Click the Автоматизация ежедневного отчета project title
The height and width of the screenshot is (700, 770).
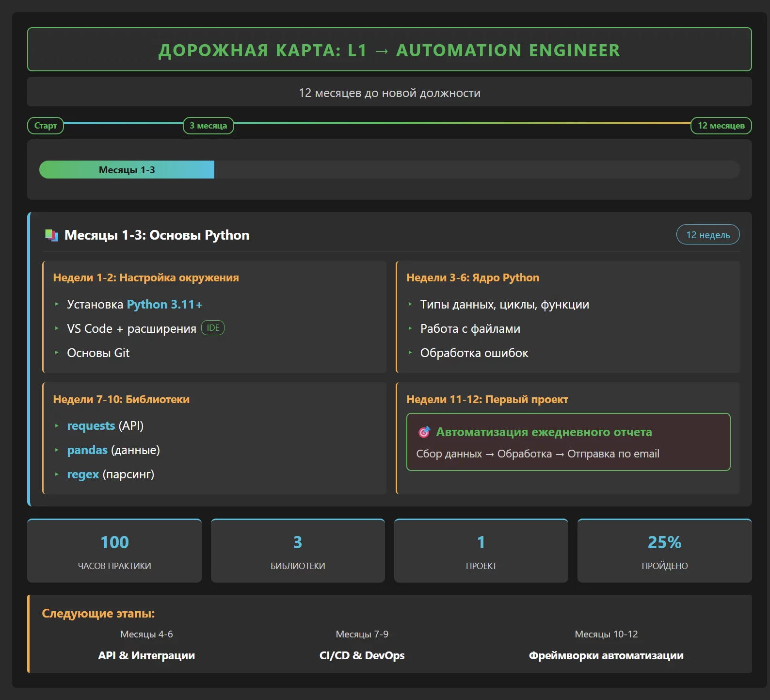(544, 432)
